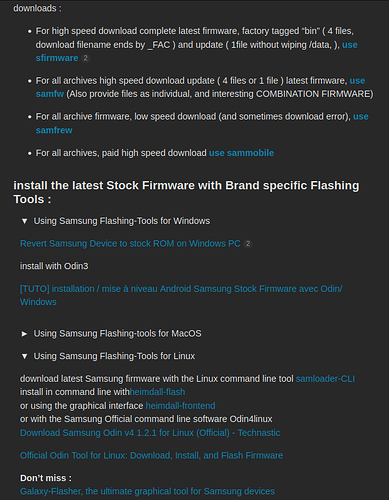Click the click-count badge next to sfirmware

(86, 58)
